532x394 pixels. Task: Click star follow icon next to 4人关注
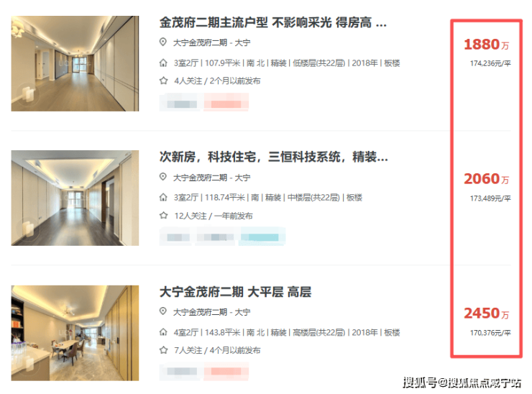pyautogui.click(x=163, y=81)
